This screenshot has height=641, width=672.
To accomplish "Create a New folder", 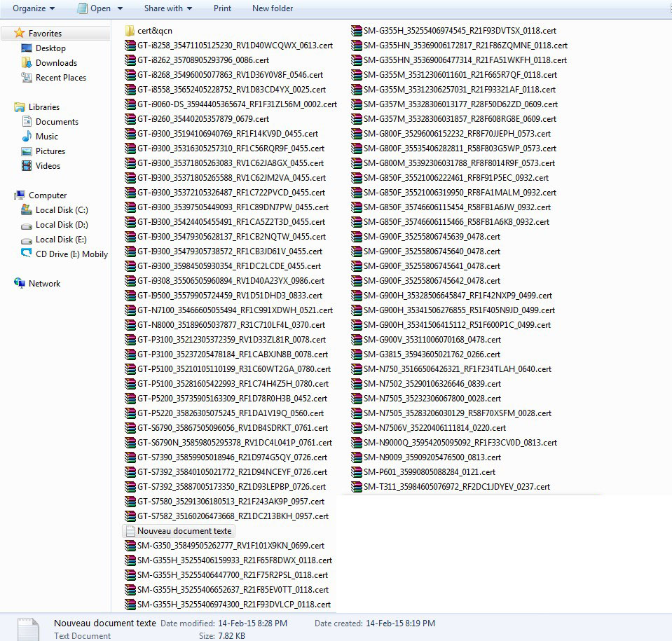I will pyautogui.click(x=273, y=8).
